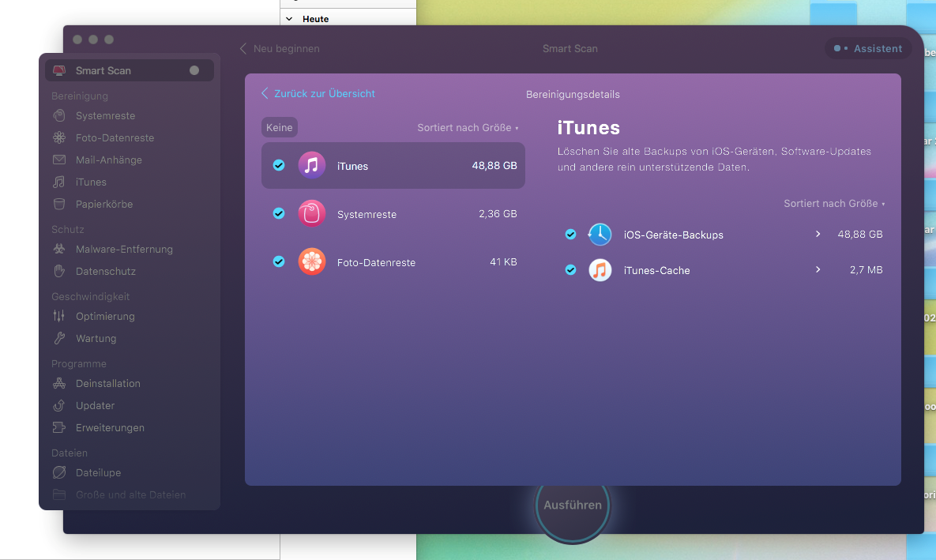
Task: Click the iTunes-Cache music icon
Action: pyautogui.click(x=600, y=270)
